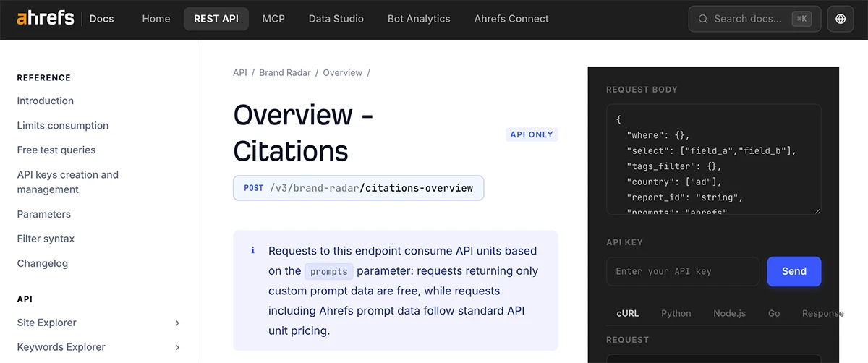Click the request body textarea corner grip
868x363 pixels.
[x=817, y=210]
